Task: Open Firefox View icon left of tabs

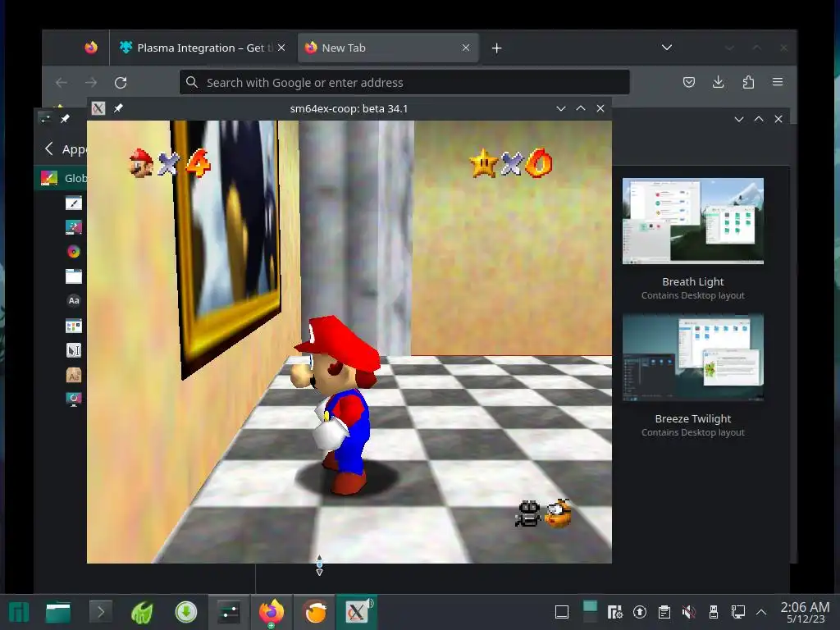Action: (91, 48)
